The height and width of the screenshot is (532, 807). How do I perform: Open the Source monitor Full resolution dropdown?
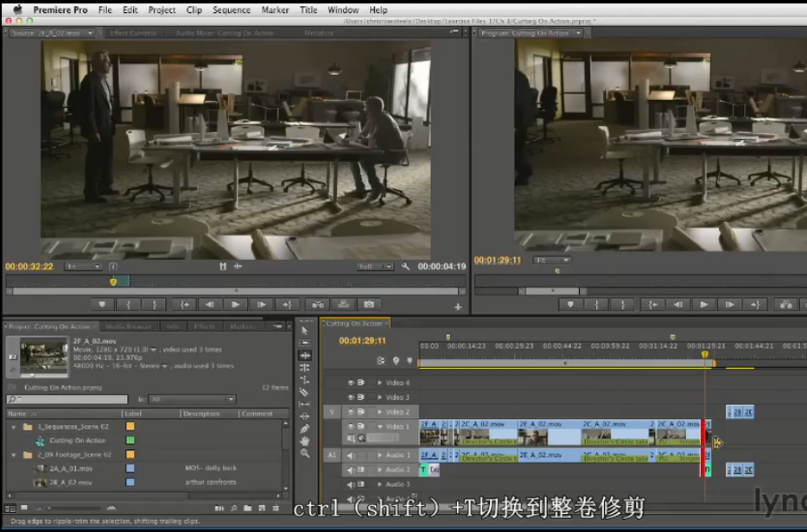(x=375, y=267)
